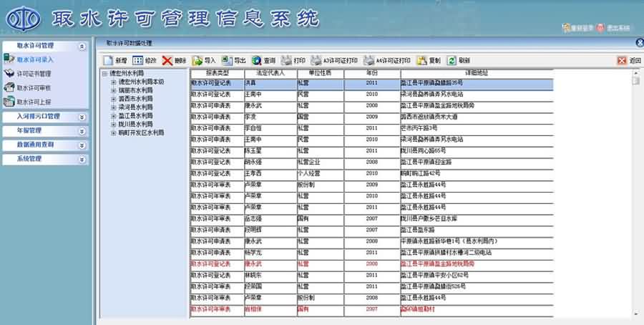The height and width of the screenshot is (325, 644).
Task: Click the 返回 (Return) button
Action: (628, 61)
